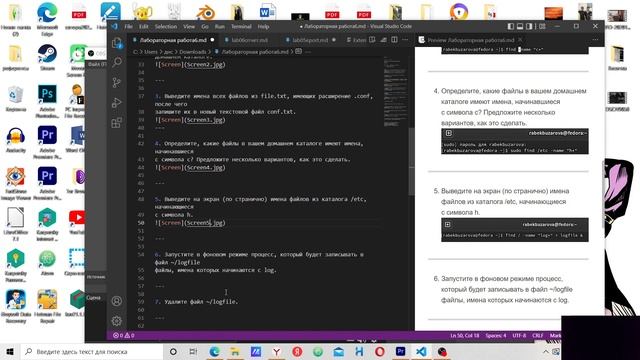This screenshot has width=640, height=360.
Task: Open Opera browser from the taskbar
Action: coord(380,352)
